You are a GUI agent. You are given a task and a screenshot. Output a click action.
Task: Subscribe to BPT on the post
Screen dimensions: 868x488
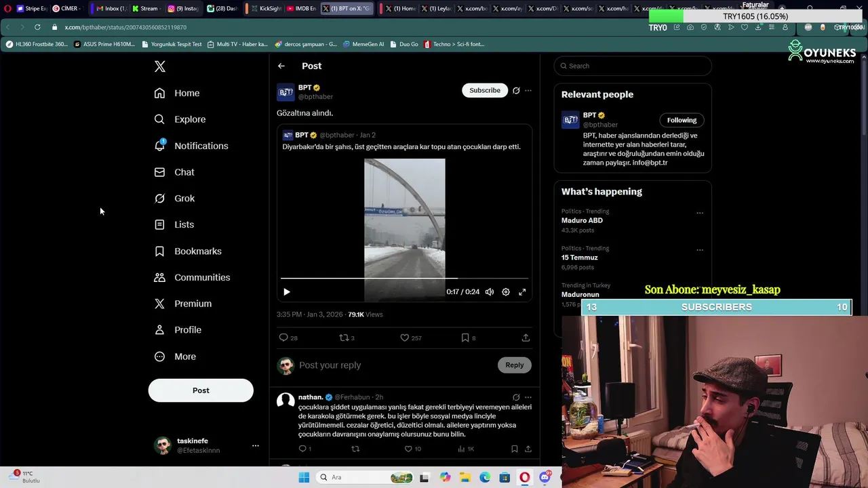click(485, 90)
